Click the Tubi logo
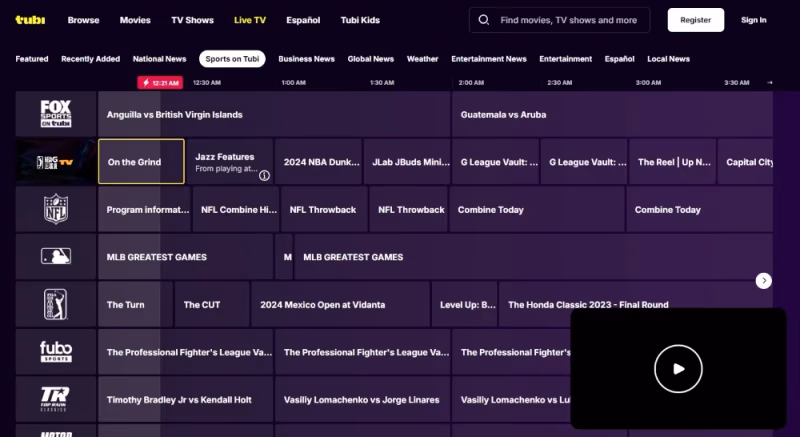The width and height of the screenshot is (800, 437). pyautogui.click(x=30, y=20)
